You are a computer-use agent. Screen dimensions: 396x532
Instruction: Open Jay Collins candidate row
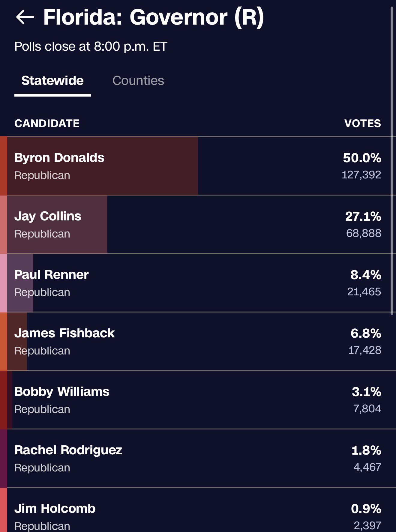[198, 224]
